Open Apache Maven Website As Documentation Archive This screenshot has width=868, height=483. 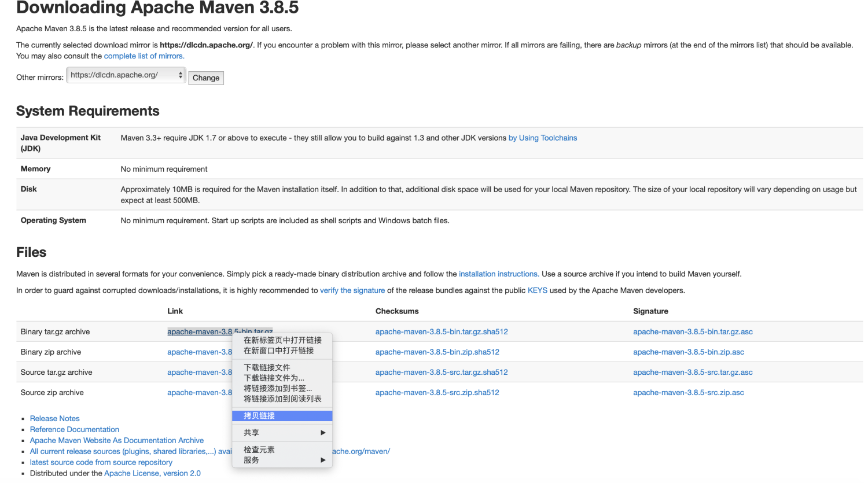(x=117, y=440)
